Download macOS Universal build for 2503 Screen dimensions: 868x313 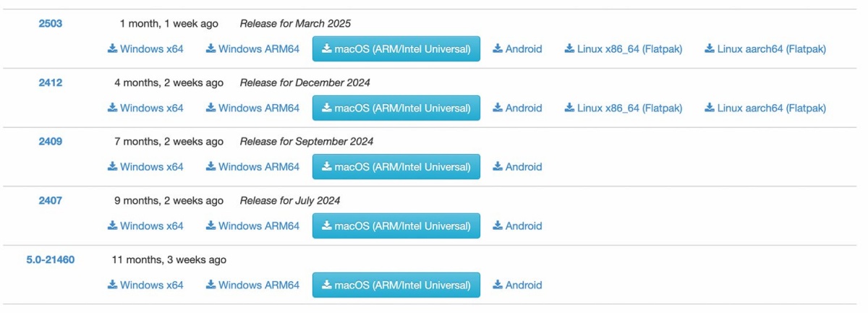396,49
